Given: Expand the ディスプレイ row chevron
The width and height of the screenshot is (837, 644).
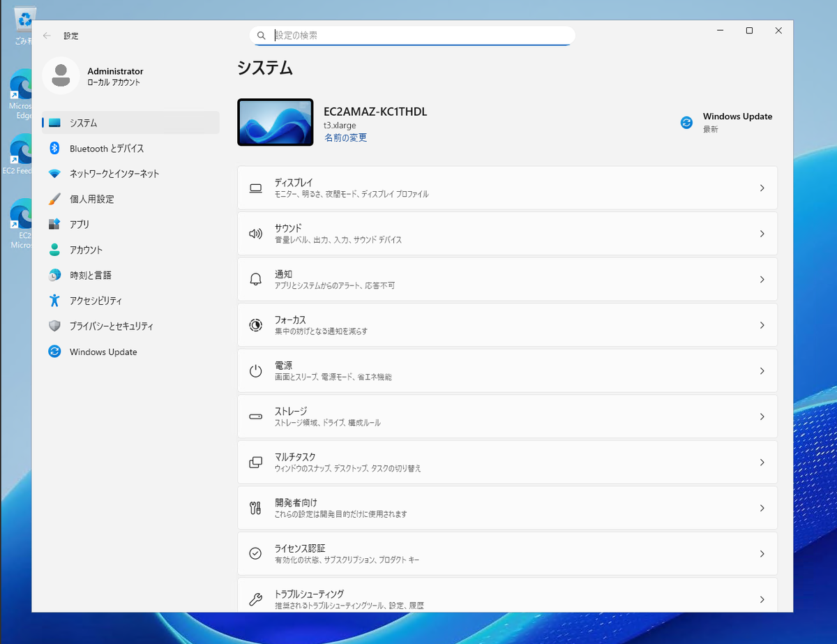Looking at the screenshot, I should point(762,188).
